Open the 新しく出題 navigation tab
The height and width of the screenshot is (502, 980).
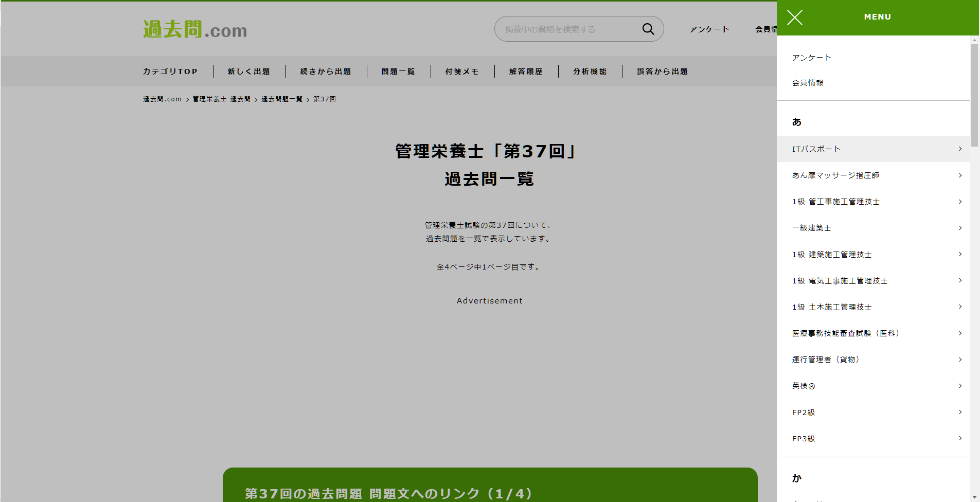pos(249,71)
